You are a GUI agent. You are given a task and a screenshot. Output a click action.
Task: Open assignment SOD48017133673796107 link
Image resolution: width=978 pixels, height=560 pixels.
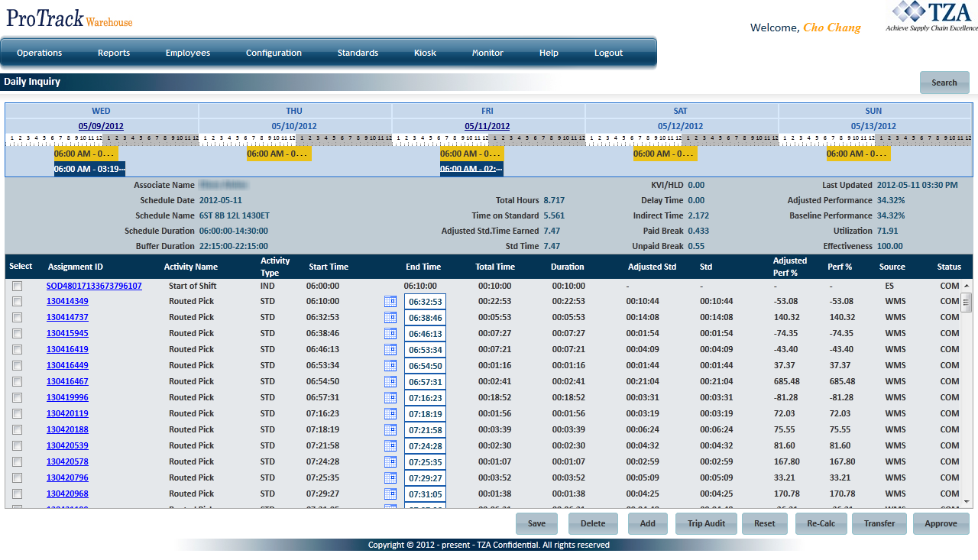tap(94, 286)
